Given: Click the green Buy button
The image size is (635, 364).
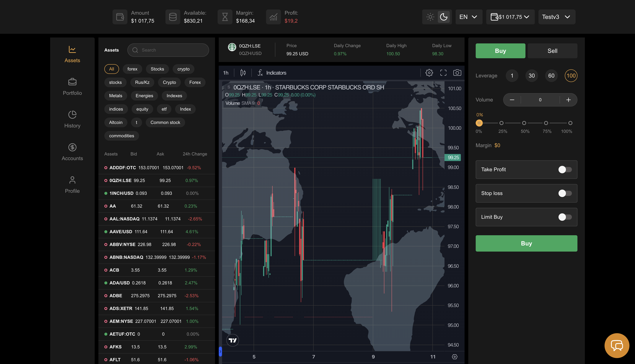Looking at the screenshot, I should (526, 243).
